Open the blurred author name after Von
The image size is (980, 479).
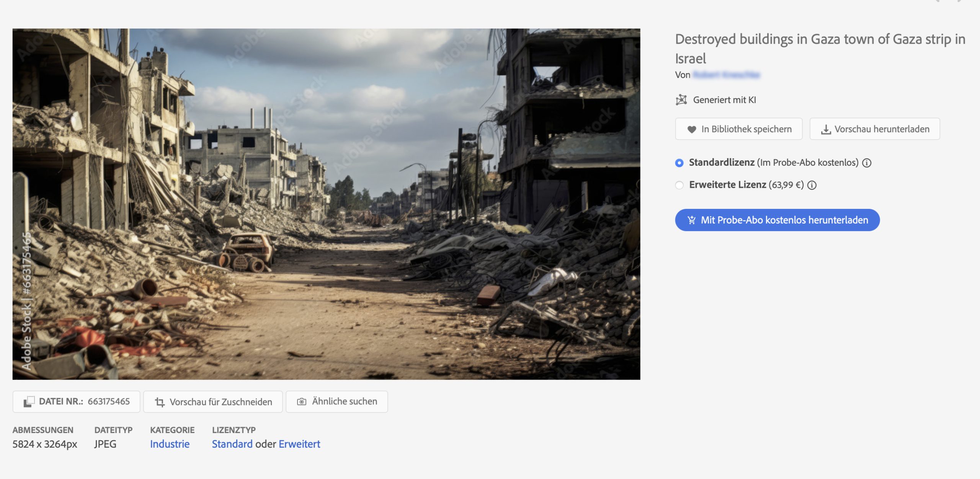(x=726, y=75)
